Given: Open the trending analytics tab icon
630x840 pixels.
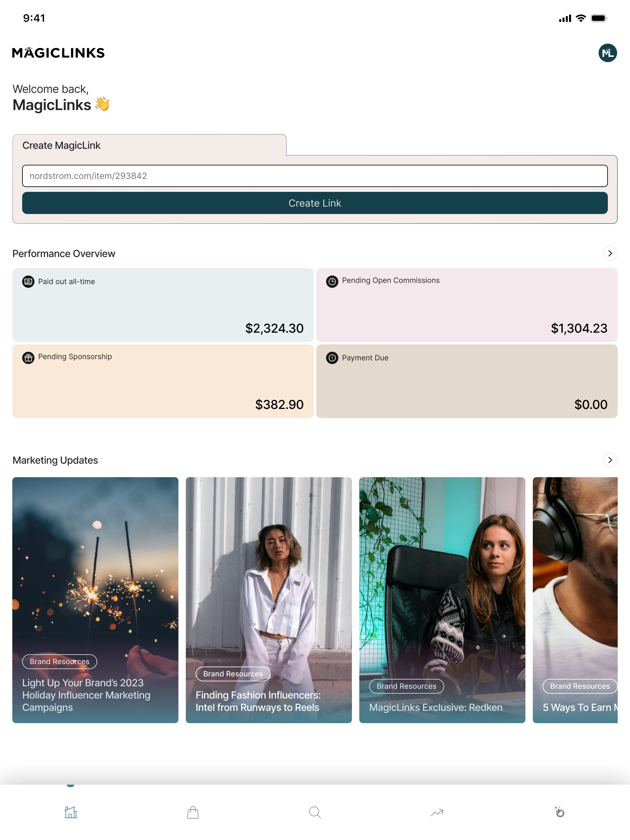Looking at the screenshot, I should 437,812.
